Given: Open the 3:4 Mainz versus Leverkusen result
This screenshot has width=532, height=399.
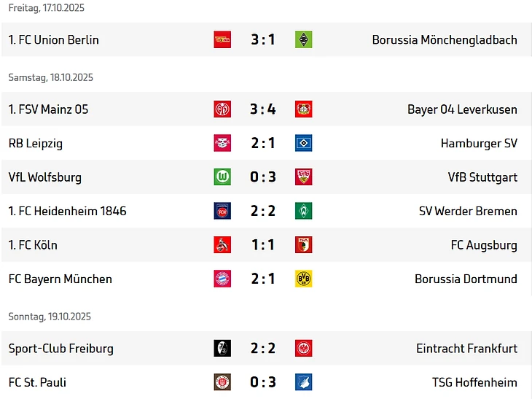Looking at the screenshot, I should tap(263, 109).
